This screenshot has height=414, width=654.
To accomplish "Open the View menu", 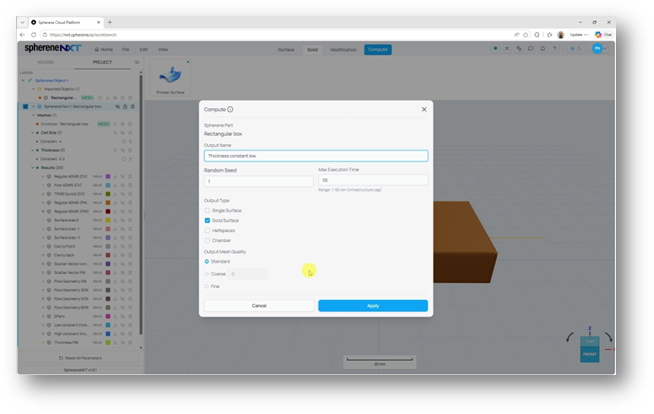I will [163, 49].
